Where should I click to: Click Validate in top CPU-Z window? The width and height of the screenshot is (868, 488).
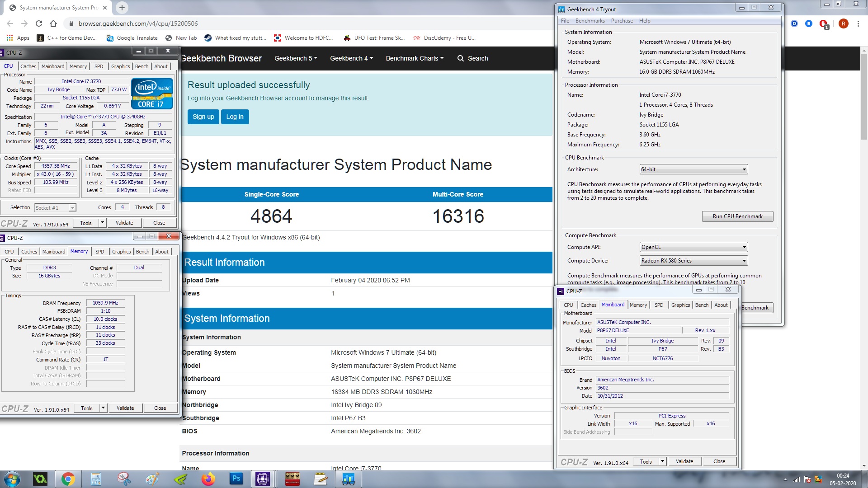(124, 223)
